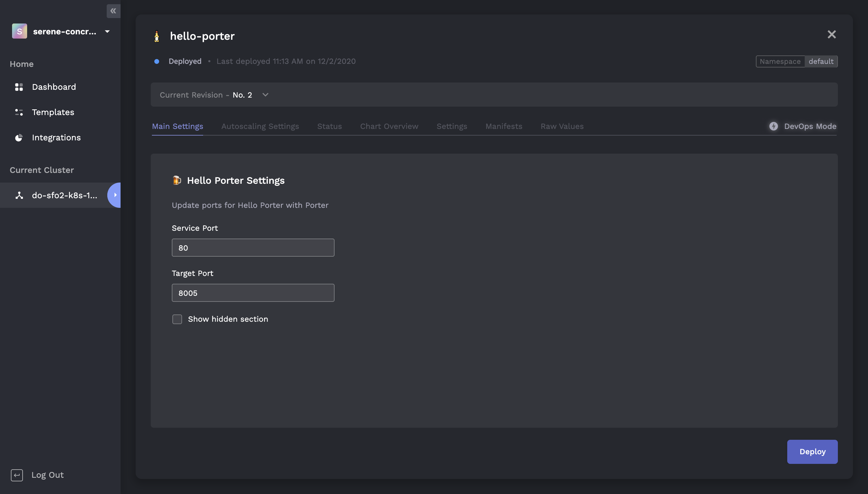
Task: Click the cluster node icon
Action: point(19,195)
